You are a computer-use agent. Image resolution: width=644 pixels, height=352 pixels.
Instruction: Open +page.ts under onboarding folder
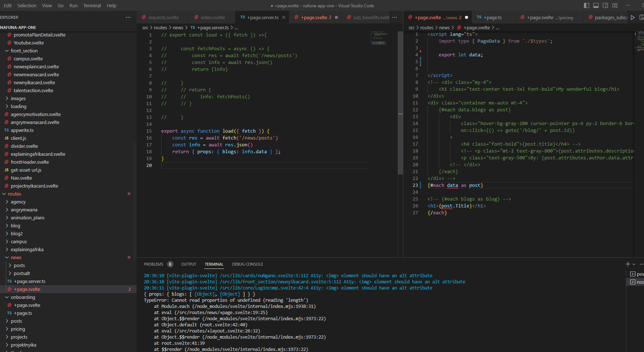pos(23,313)
